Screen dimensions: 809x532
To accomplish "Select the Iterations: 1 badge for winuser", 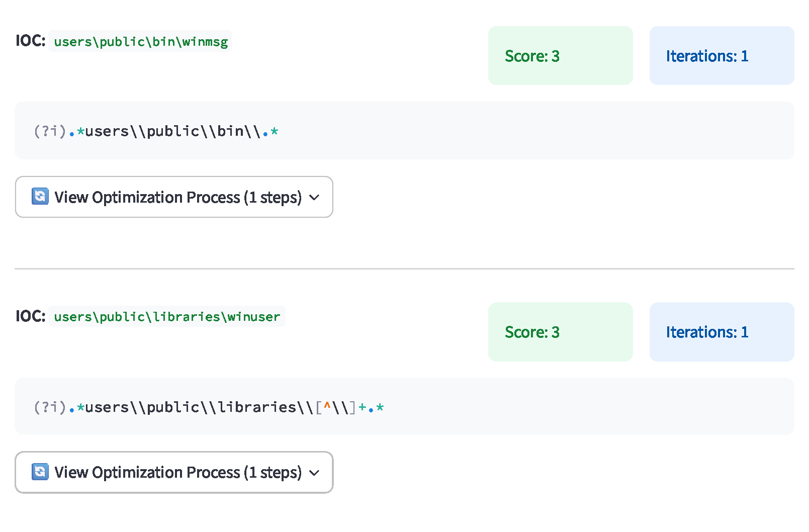I will click(x=722, y=331).
